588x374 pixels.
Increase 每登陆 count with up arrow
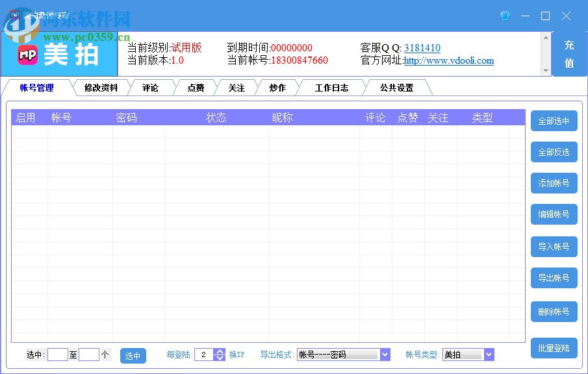[219, 351]
